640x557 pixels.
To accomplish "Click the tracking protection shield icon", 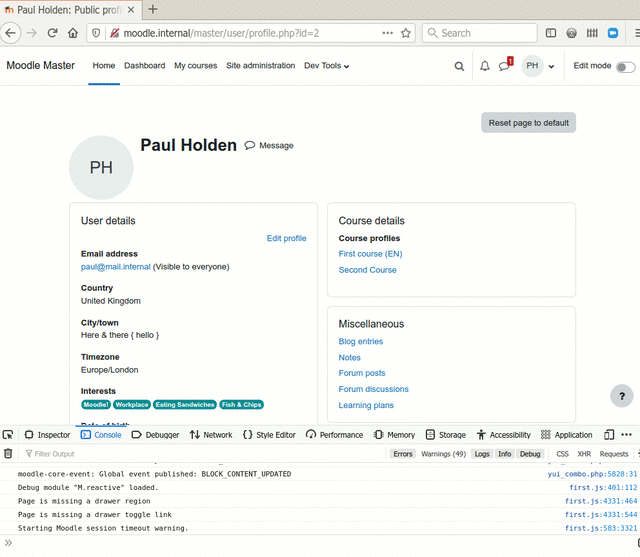I will [x=96, y=33].
